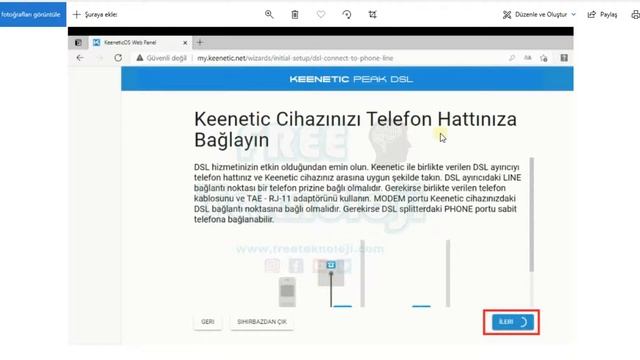640x360 pixels.
Task: Delete the photo with trash icon
Action: point(295,15)
